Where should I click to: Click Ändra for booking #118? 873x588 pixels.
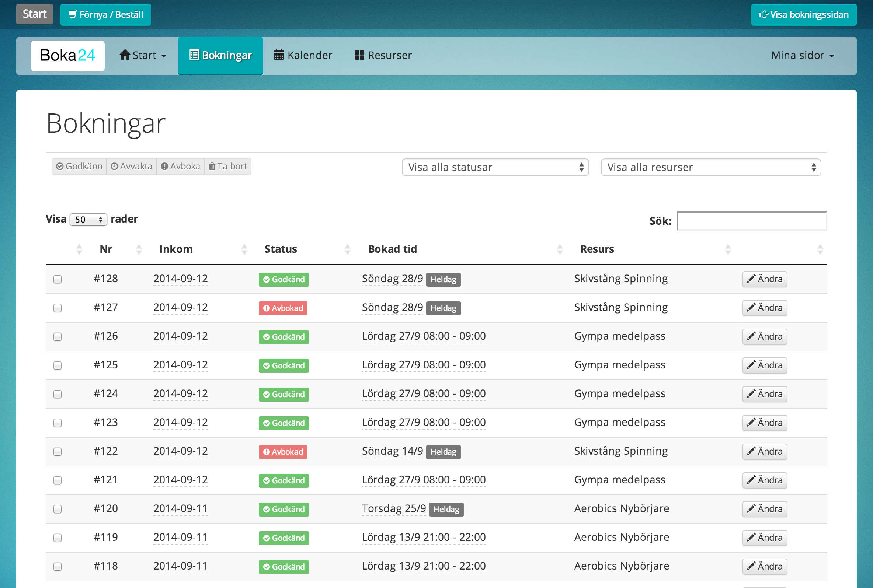pos(765,567)
